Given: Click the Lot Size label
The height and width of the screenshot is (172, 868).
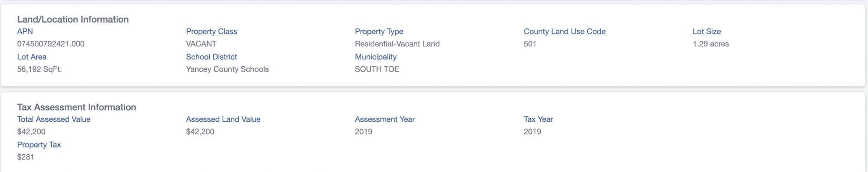Looking at the screenshot, I should click(707, 31).
